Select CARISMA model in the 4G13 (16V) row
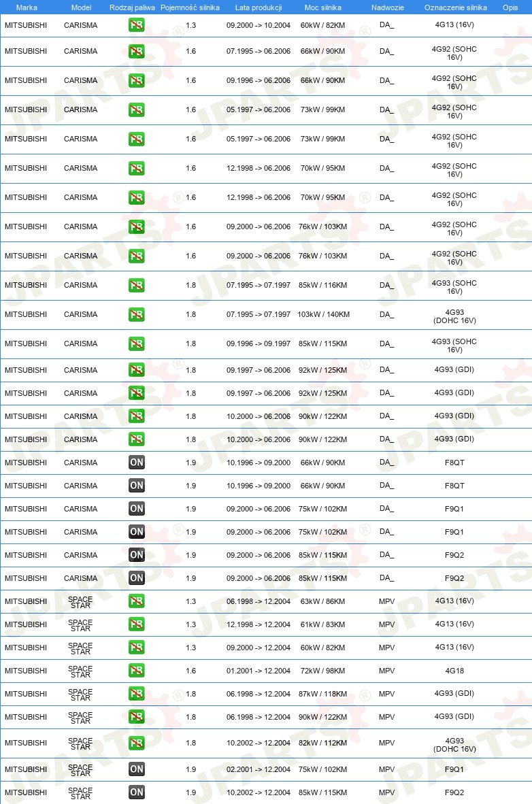The height and width of the screenshot is (804, 532). 80,25
